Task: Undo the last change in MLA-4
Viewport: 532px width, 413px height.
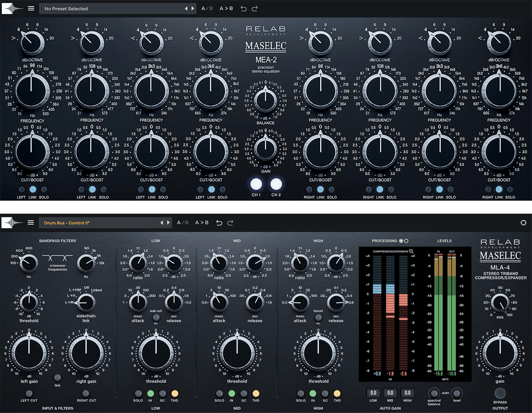Action: coord(219,222)
